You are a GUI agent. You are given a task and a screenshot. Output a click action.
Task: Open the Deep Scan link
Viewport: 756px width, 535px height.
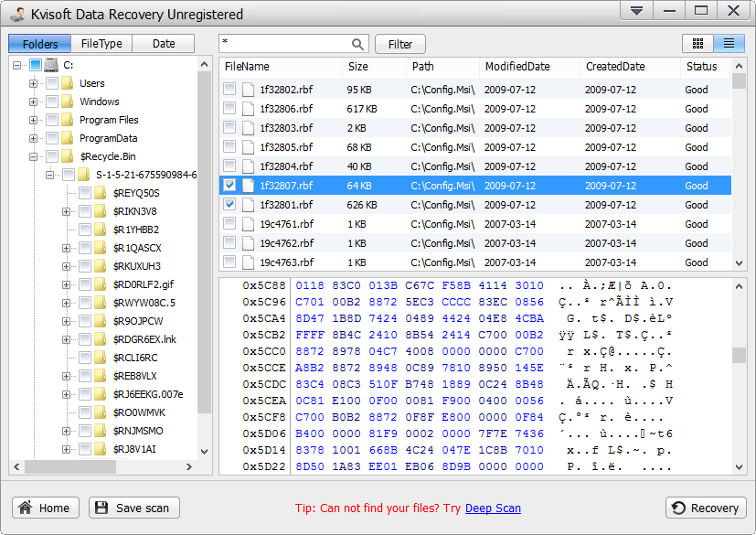pyautogui.click(x=493, y=508)
